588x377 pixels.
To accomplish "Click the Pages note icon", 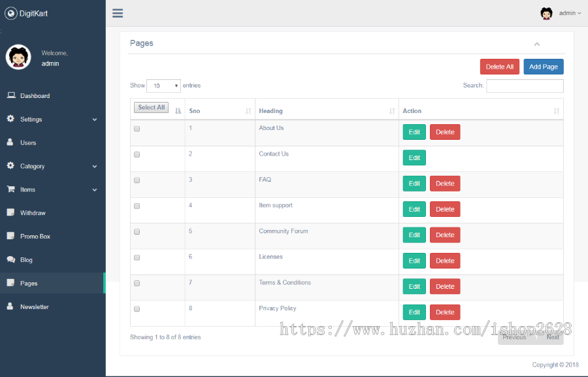I will pyautogui.click(x=10, y=283).
